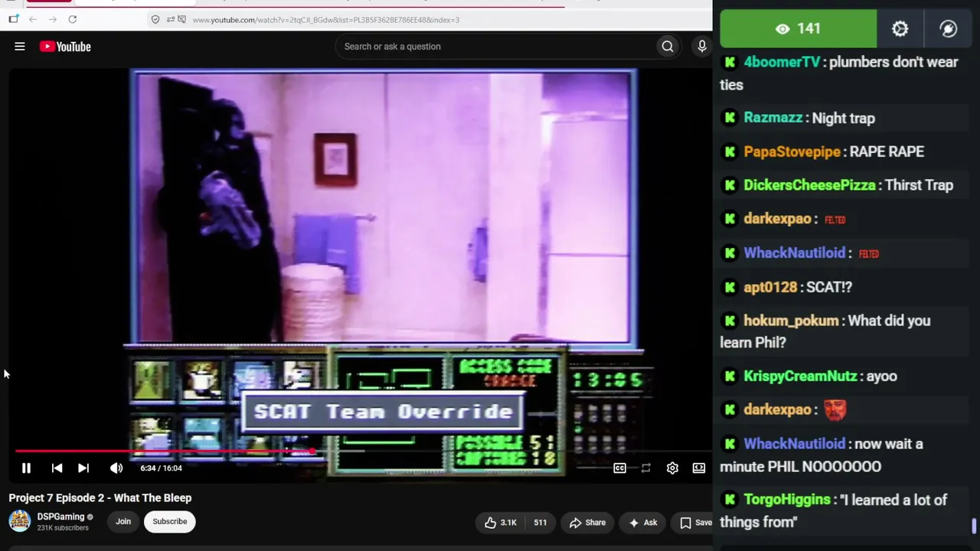
Task: Focus the "Search or ask a question" box
Action: (496, 47)
